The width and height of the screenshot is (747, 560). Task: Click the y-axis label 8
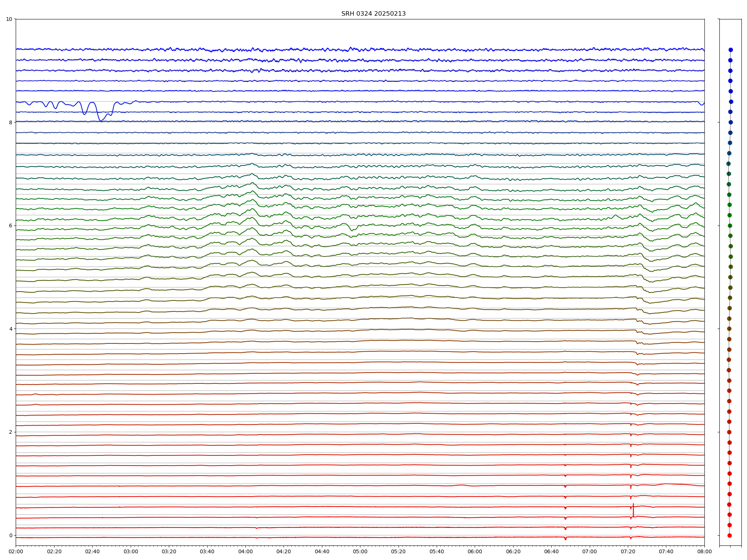point(10,122)
